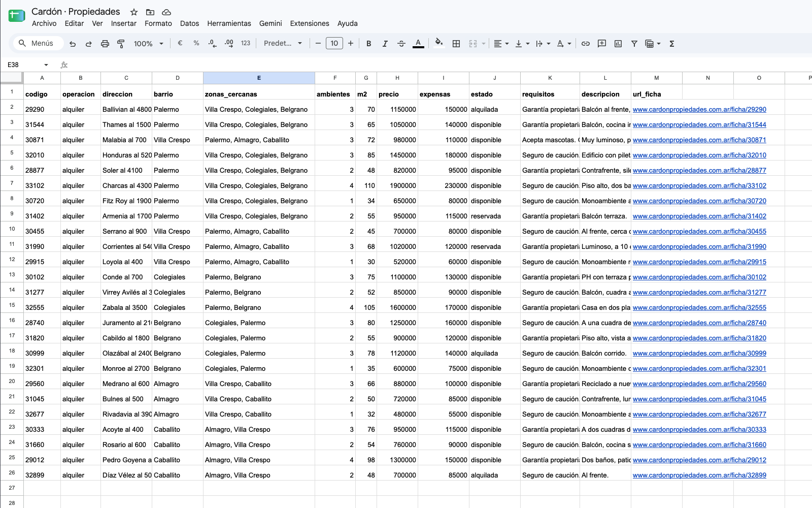Screen dimensions: 812x508
Task: Open link ending in ficha/29290
Action: point(699,109)
